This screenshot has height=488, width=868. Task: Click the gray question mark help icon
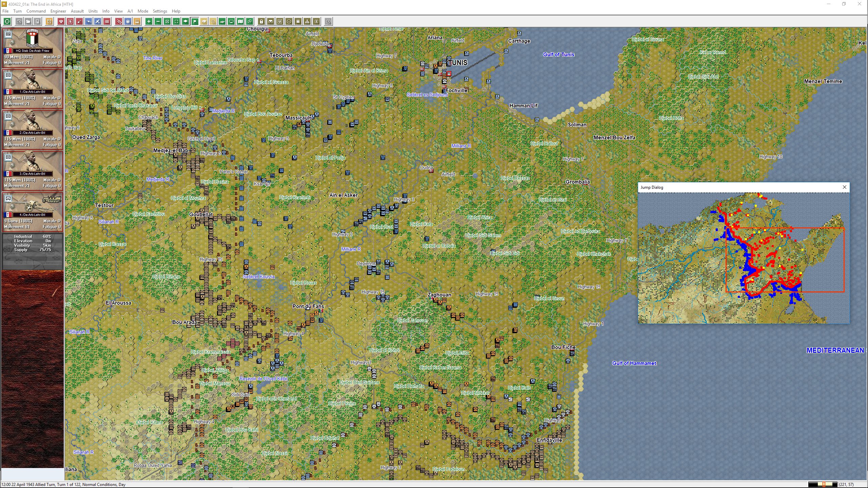point(328,21)
